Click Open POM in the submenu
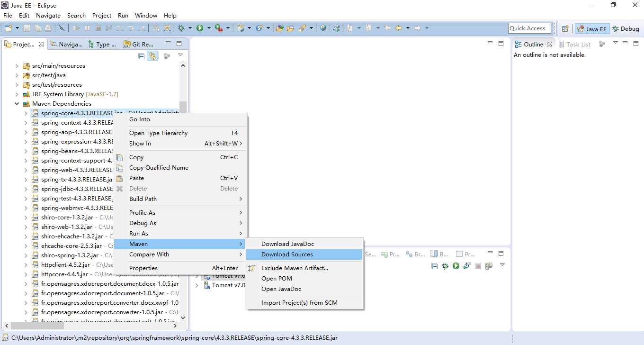This screenshot has width=644, height=345. click(304, 279)
